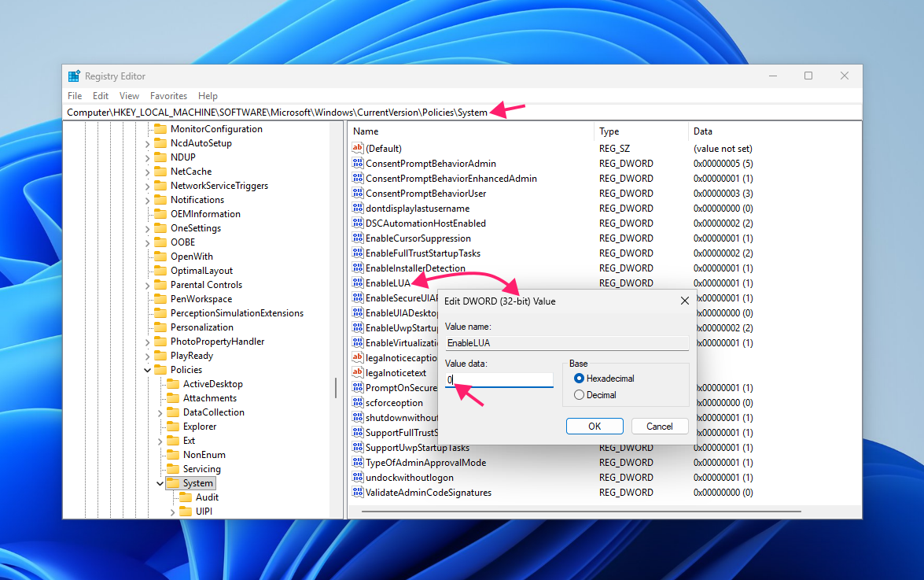Click the Value data input field
The height and width of the screenshot is (580, 924).
click(x=499, y=379)
